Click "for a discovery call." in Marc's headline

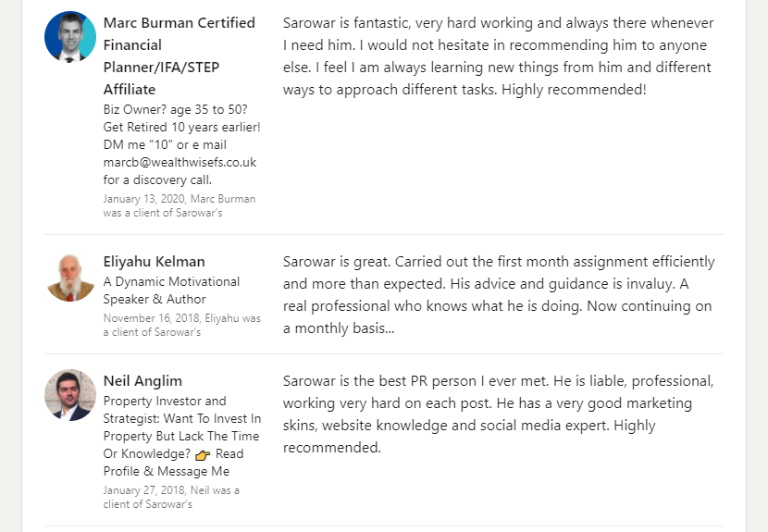[157, 179]
